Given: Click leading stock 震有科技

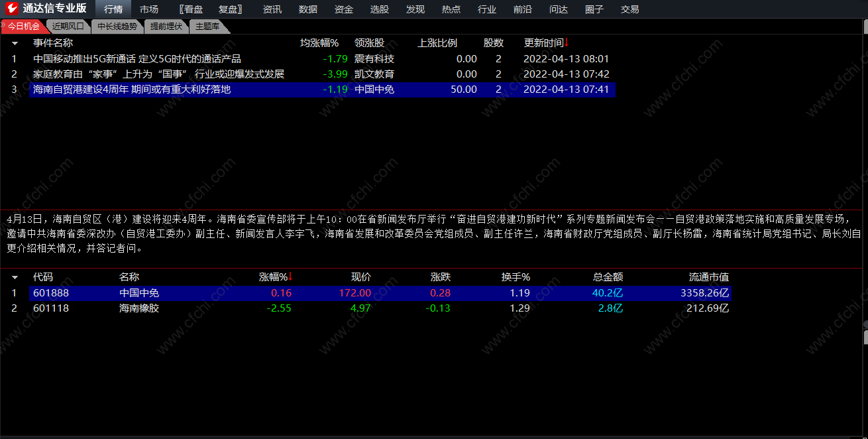Looking at the screenshot, I should (374, 58).
